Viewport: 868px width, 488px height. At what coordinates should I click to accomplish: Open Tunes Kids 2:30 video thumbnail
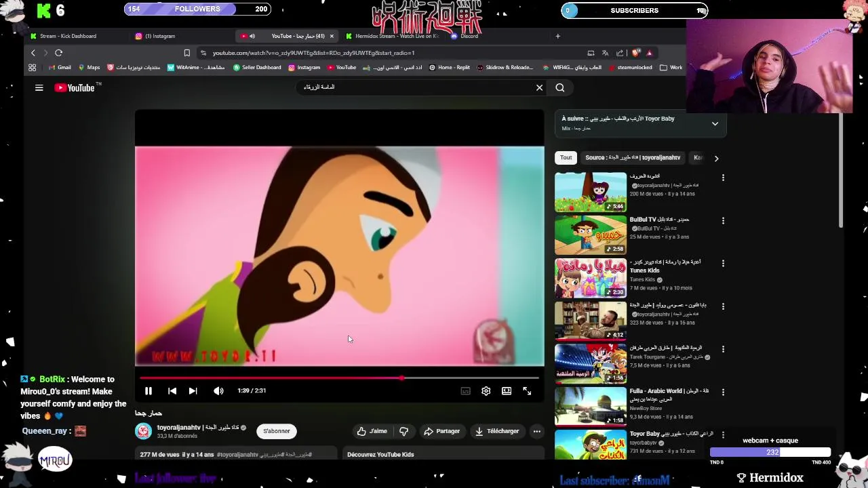coord(591,278)
